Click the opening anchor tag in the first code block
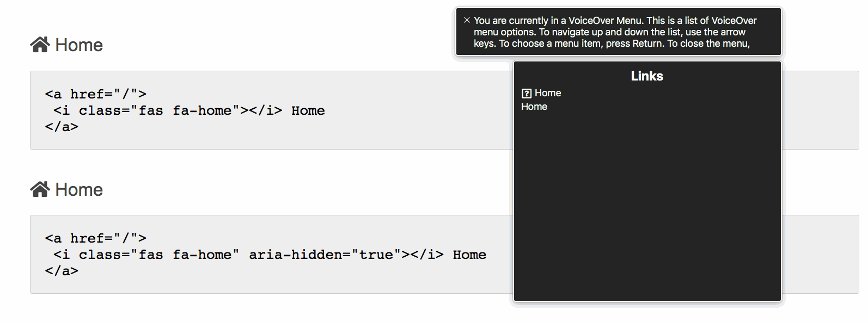 [95, 94]
